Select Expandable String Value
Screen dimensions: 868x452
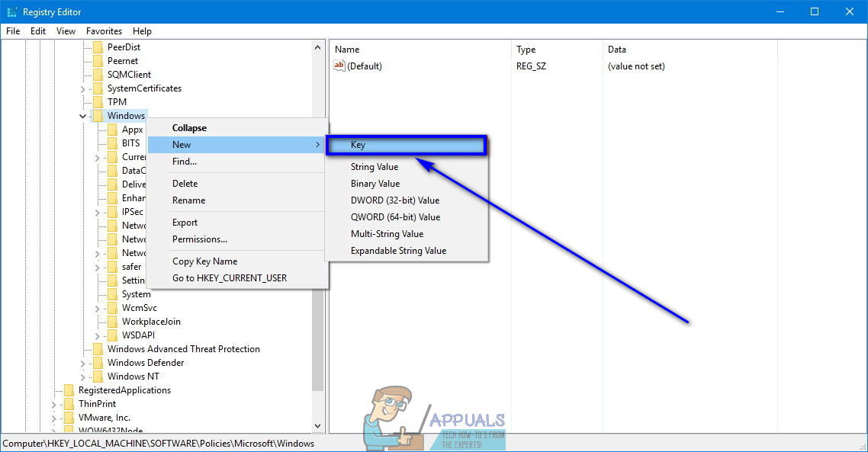[x=407, y=251]
